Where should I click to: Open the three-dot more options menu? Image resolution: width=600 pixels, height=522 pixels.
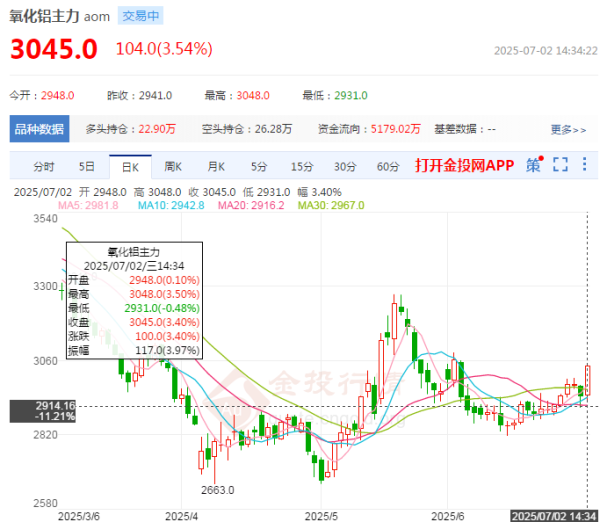click(584, 164)
